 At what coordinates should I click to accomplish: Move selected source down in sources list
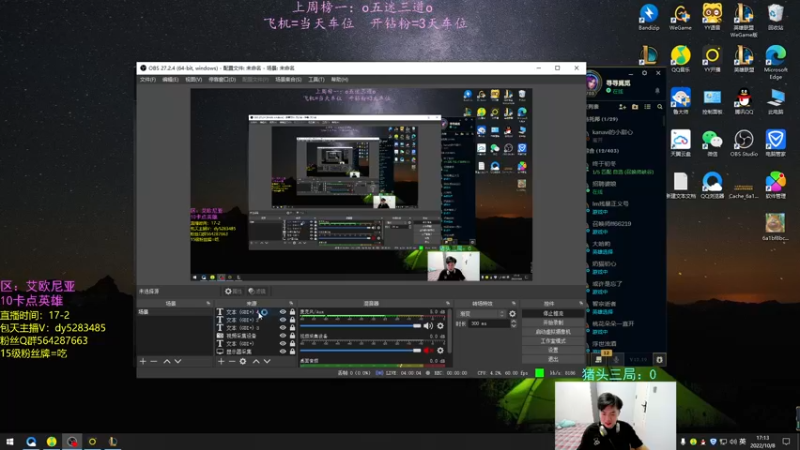click(267, 361)
